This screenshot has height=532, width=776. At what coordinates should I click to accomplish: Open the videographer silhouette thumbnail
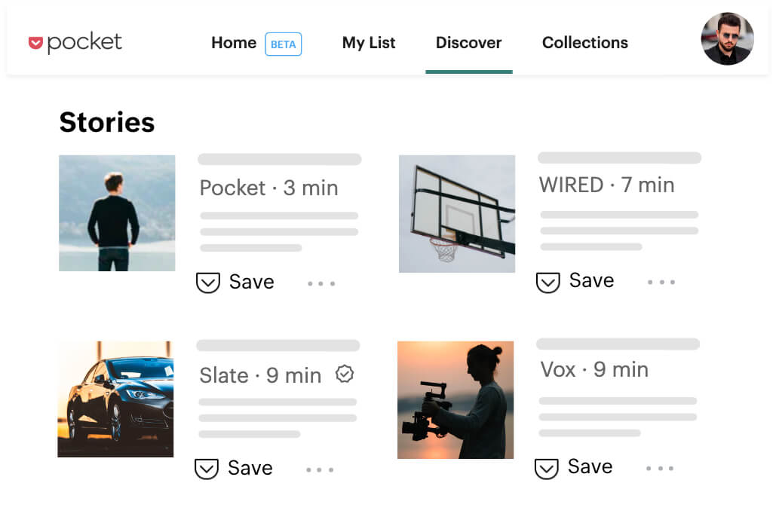(455, 400)
